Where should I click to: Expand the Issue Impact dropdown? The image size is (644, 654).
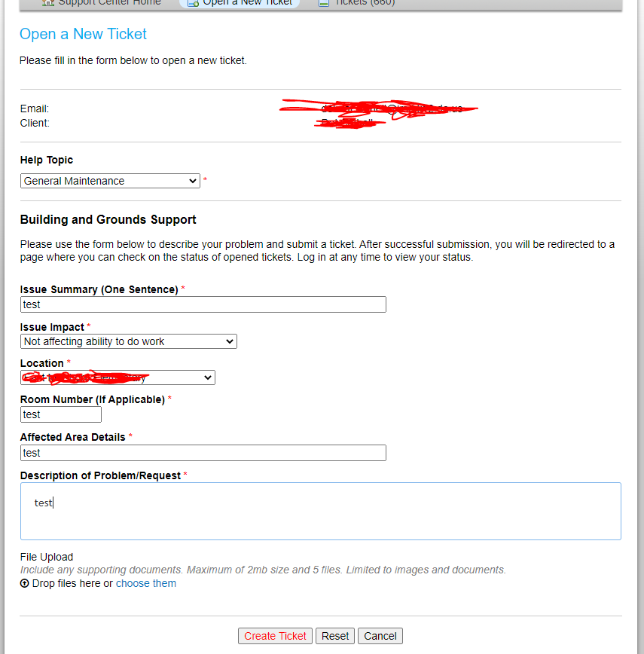click(x=128, y=341)
